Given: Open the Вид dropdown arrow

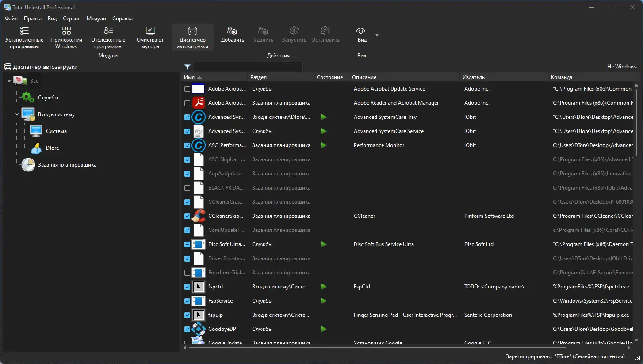Looking at the screenshot, I should coord(377,35).
